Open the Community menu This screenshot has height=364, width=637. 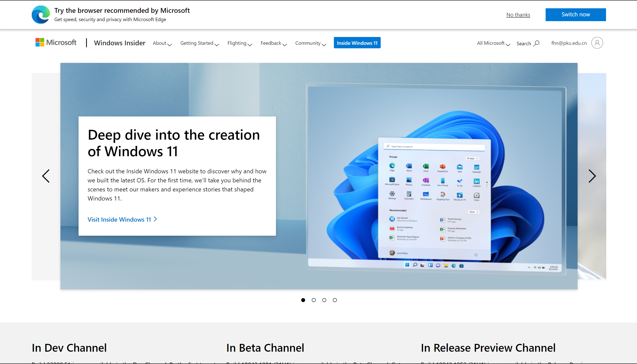tap(310, 43)
